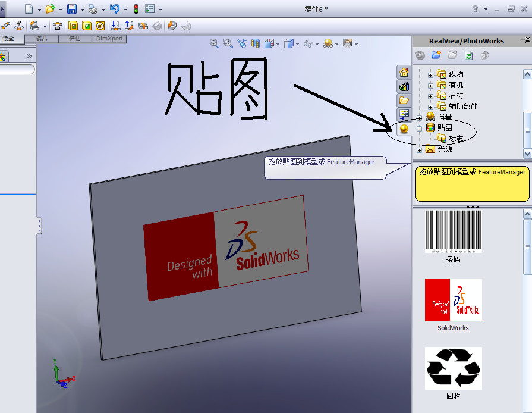Image resolution: width=532 pixels, height=413 pixels.
Task: Click the Options checklist icon
Action: (x=150, y=9)
